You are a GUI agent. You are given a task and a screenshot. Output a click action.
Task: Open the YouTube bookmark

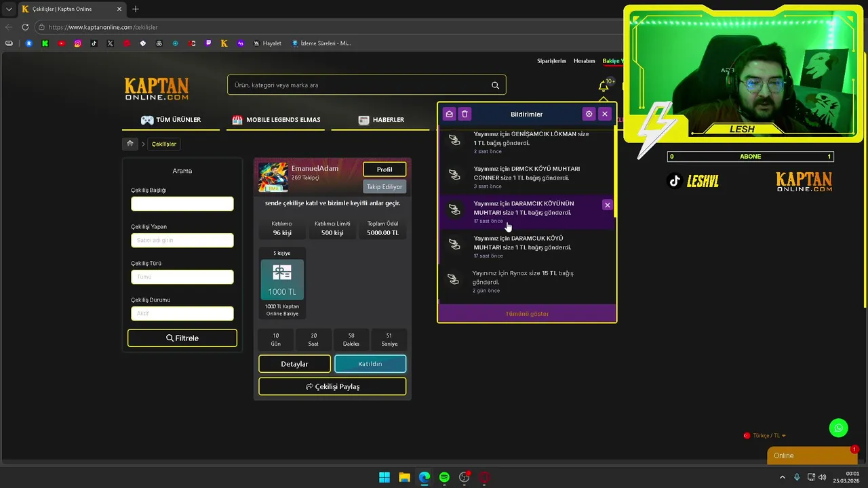[61, 43]
